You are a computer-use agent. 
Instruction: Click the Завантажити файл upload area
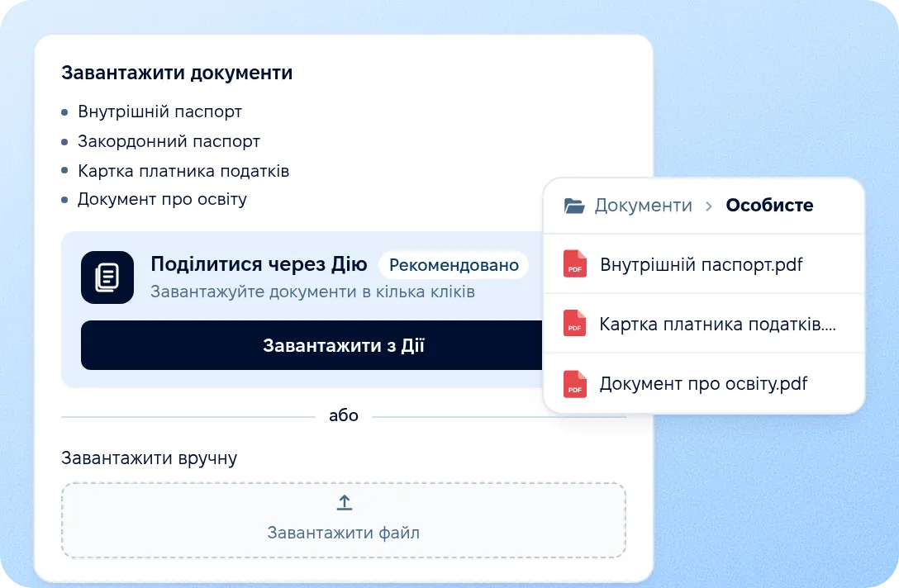pyautogui.click(x=344, y=519)
